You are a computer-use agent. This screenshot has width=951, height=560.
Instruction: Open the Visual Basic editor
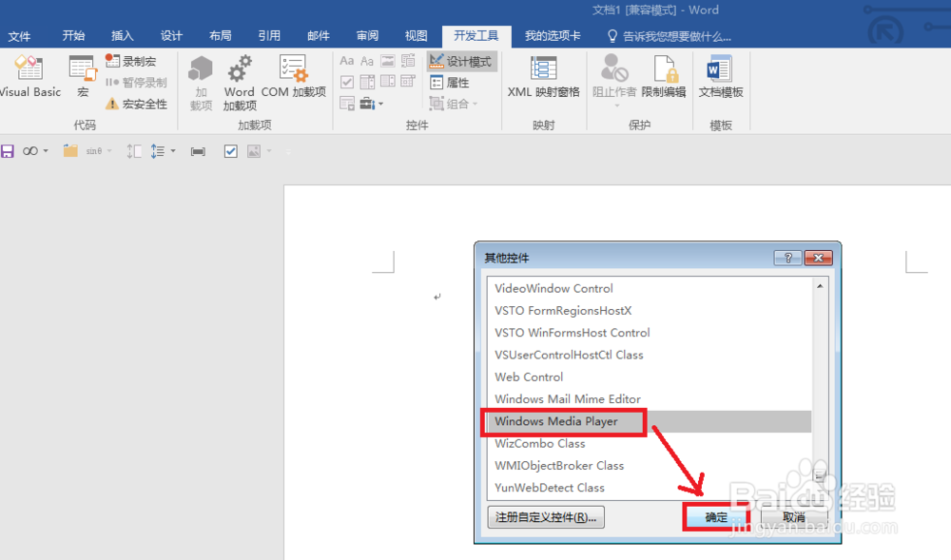pos(29,76)
